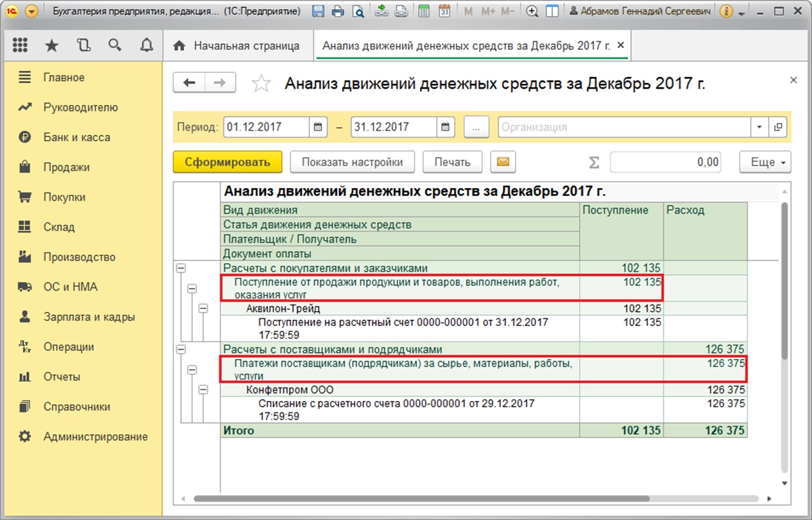Open the Справочники section
Screen dimensions: 812x520
pos(81,406)
